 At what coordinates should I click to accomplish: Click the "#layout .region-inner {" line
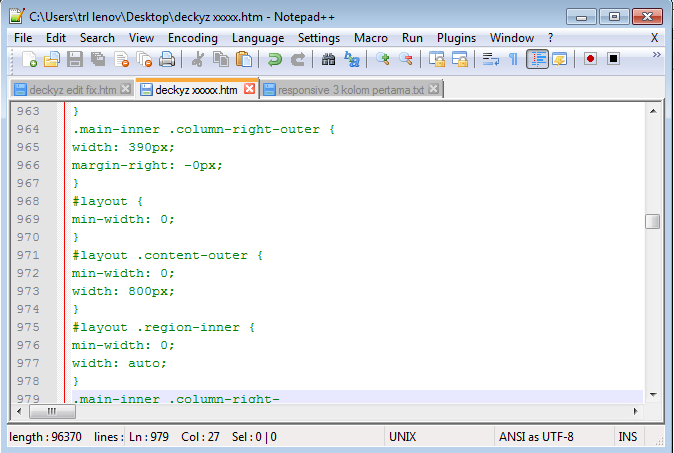163,327
